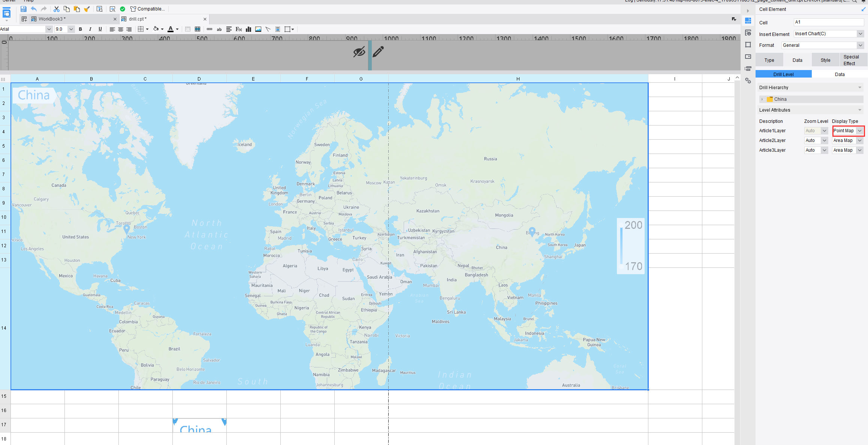Click the pencil edit parameter pane icon
The height and width of the screenshot is (445, 868).
[x=378, y=52]
